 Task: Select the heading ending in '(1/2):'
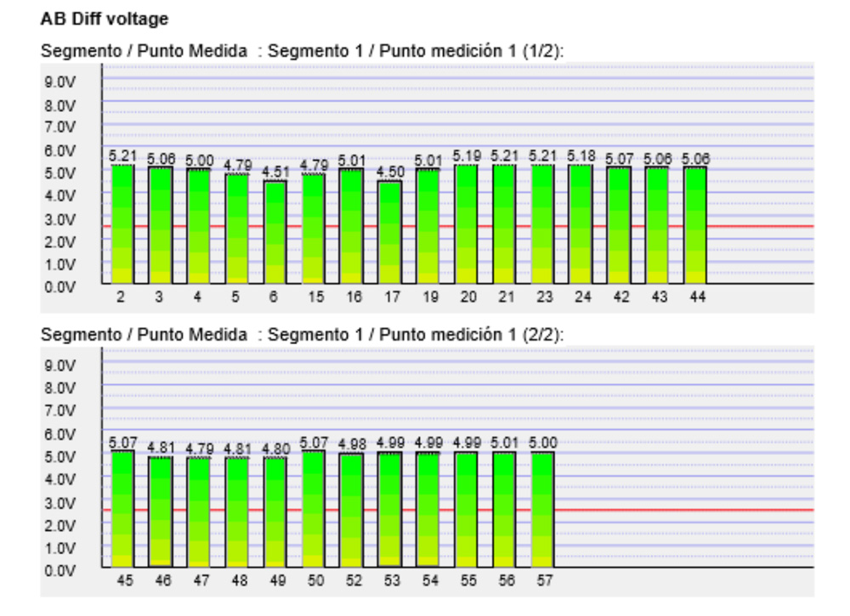(302, 51)
